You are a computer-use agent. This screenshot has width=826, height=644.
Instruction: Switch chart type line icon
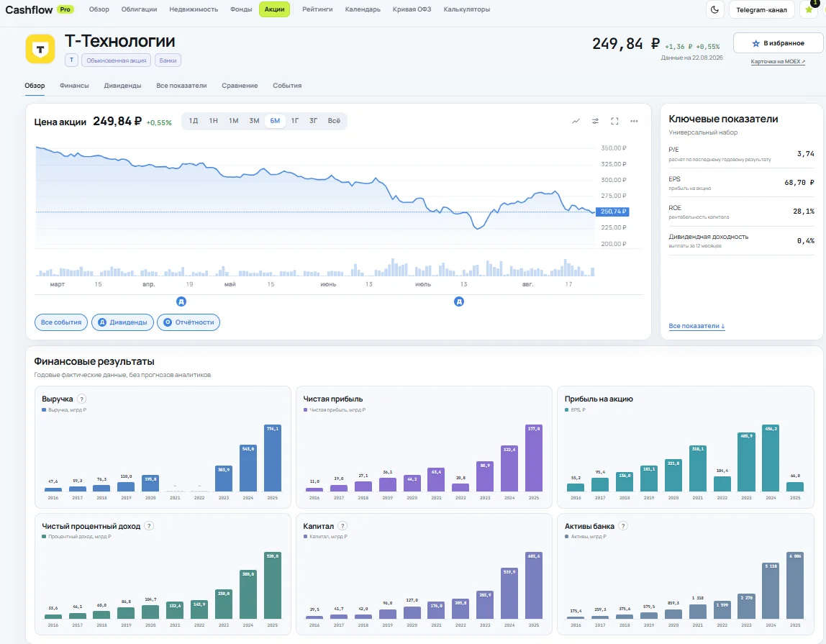tap(576, 121)
